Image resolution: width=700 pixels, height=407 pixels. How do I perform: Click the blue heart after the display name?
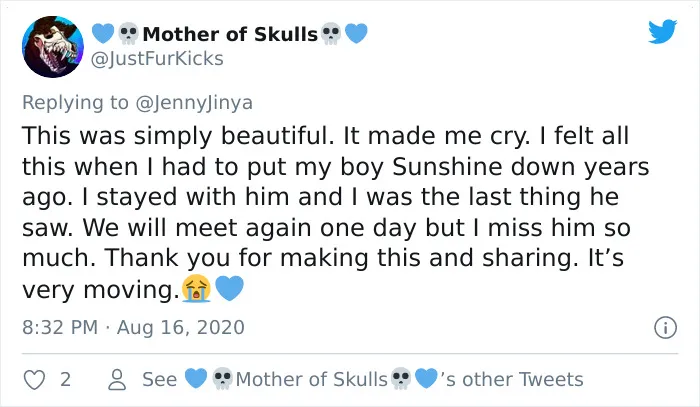(356, 33)
